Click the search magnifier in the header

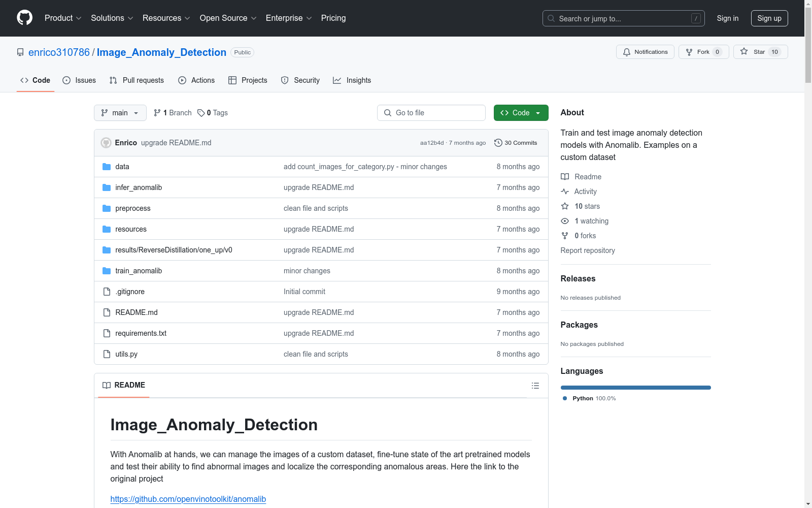pyautogui.click(x=551, y=18)
